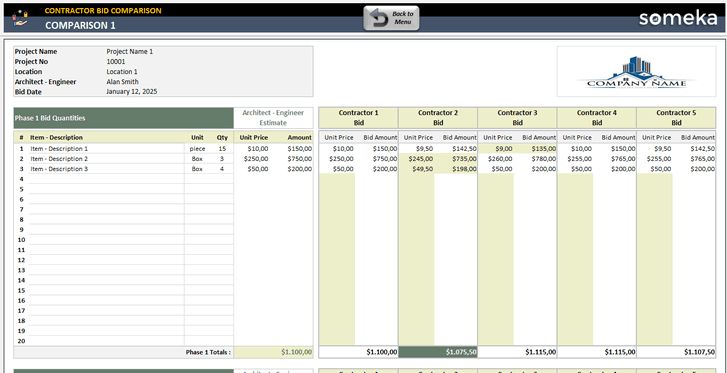Viewport: 727px width, 373px height.
Task: Click the 'Item - Description' column header
Action: 57,137
